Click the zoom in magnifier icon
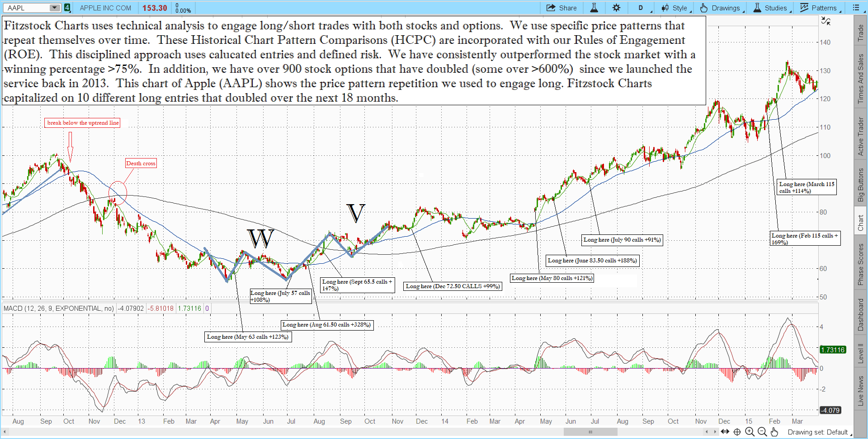Image resolution: width=868 pixels, height=439 pixels. [750, 432]
